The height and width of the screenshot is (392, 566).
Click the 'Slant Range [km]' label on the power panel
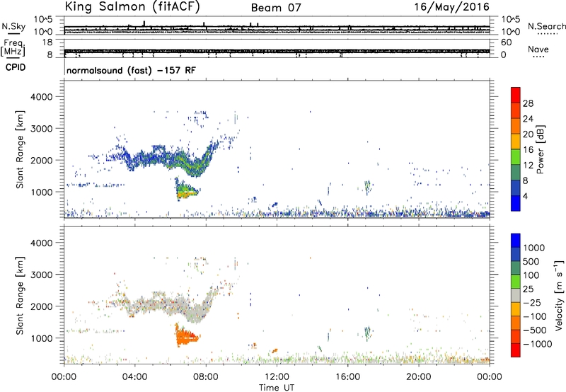[x=20, y=149]
